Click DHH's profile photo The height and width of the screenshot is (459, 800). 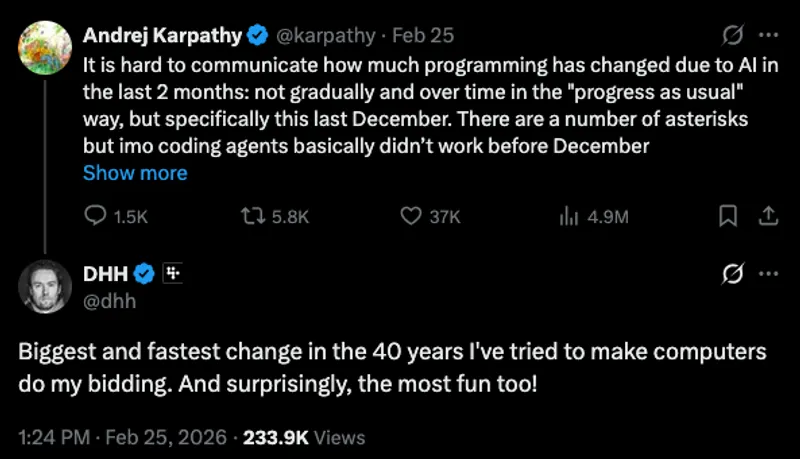[x=45, y=285]
